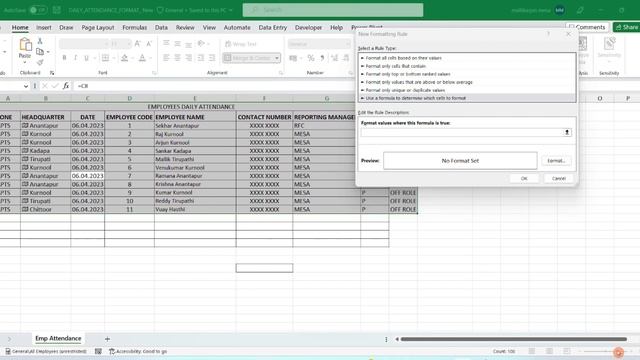Open the Paste options dropdown arrow
Screen dimensions: 640x360
point(25,62)
